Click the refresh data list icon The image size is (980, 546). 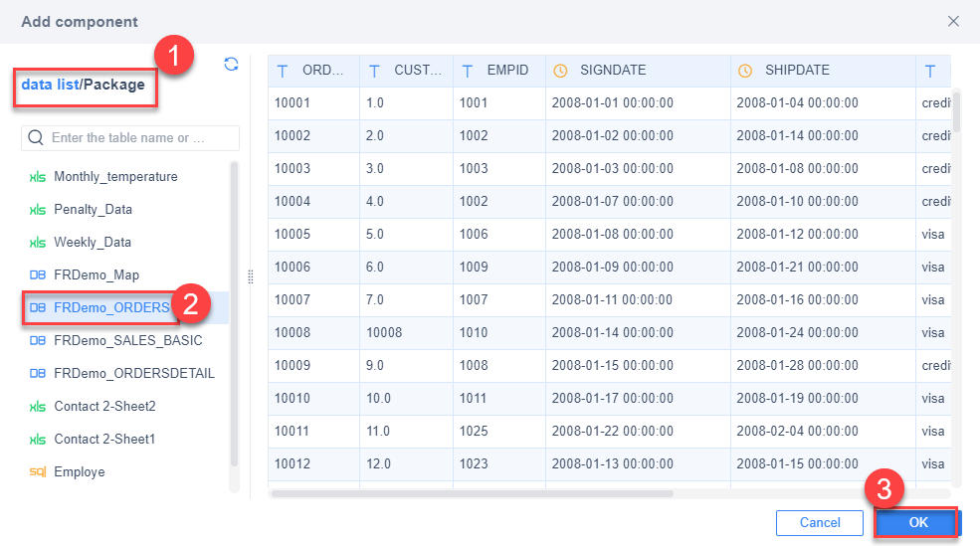click(x=231, y=64)
